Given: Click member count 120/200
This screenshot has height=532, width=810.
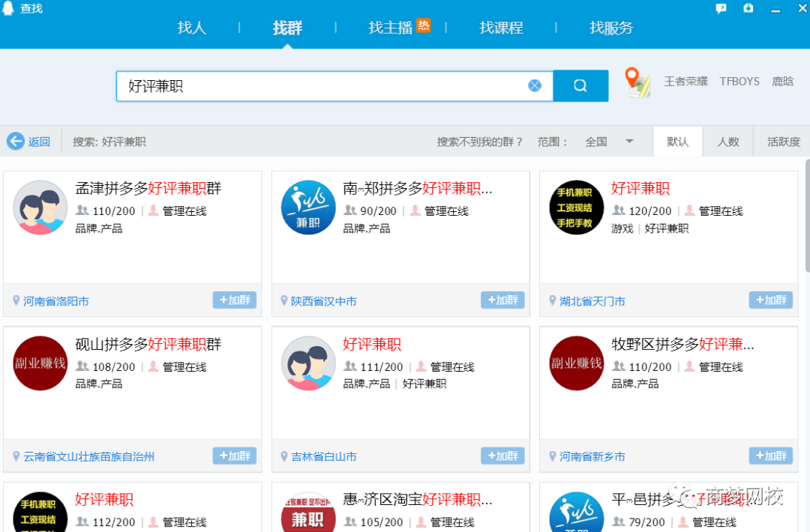Looking at the screenshot, I should (x=649, y=211).
